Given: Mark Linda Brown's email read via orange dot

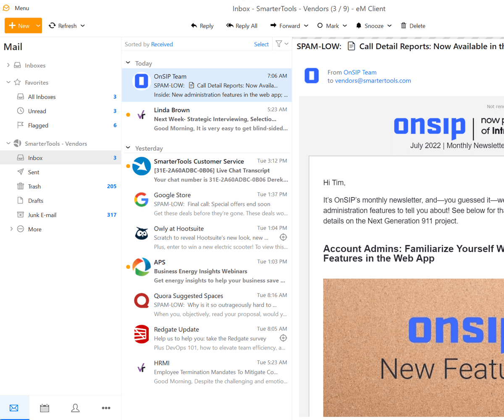Looking at the screenshot, I should tap(129, 114).
